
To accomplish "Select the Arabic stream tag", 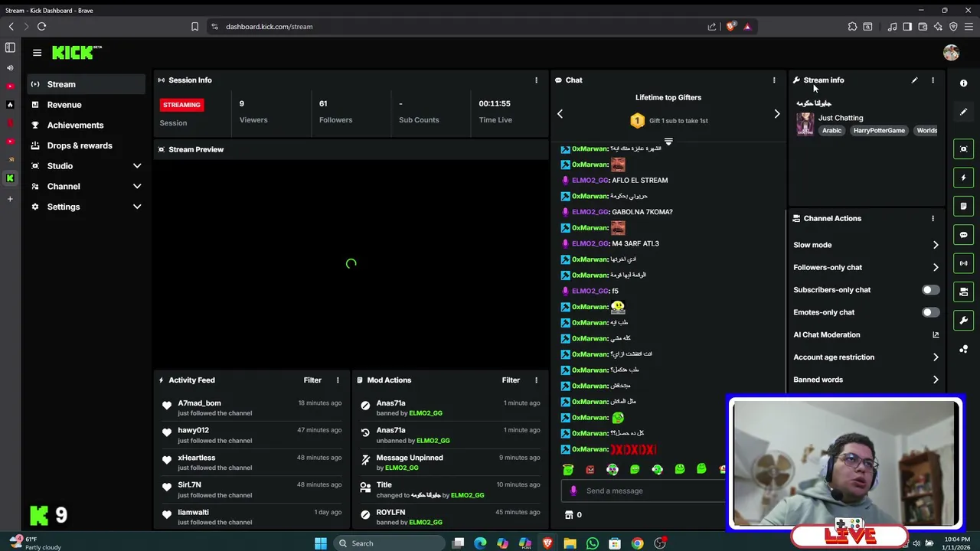I will click(831, 131).
